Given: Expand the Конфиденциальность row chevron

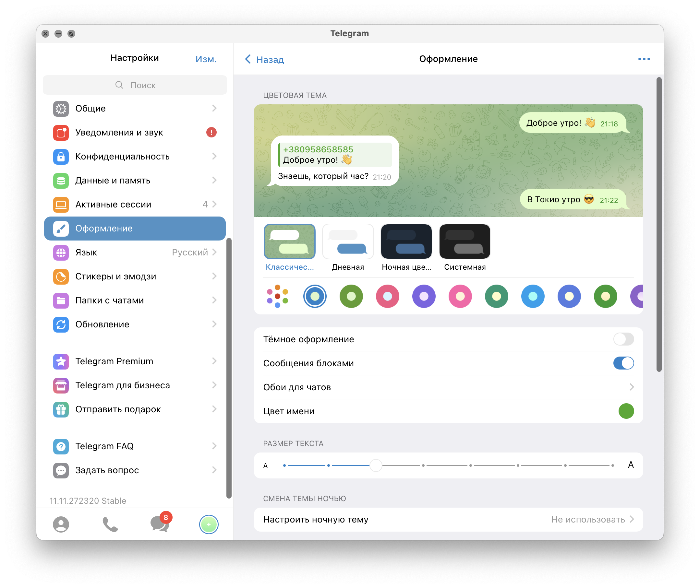Looking at the screenshot, I should tap(214, 156).
